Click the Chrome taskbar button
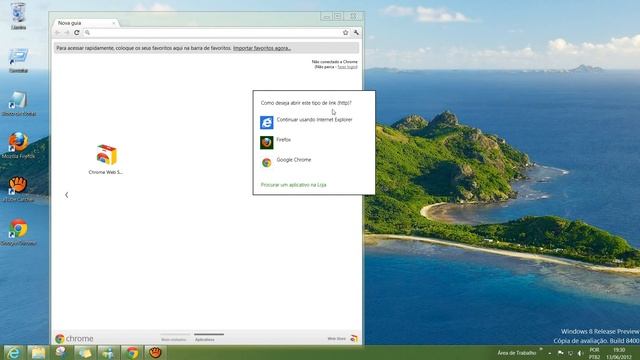The image size is (640, 360). point(132,353)
